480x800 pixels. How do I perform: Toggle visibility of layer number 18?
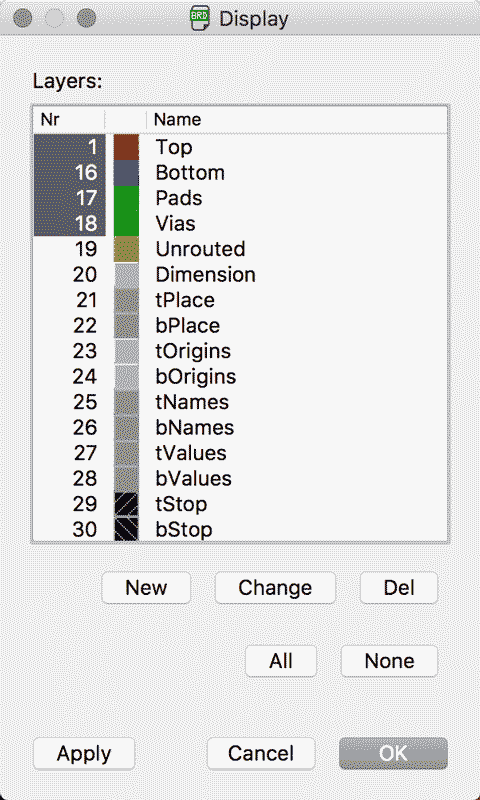point(70,223)
